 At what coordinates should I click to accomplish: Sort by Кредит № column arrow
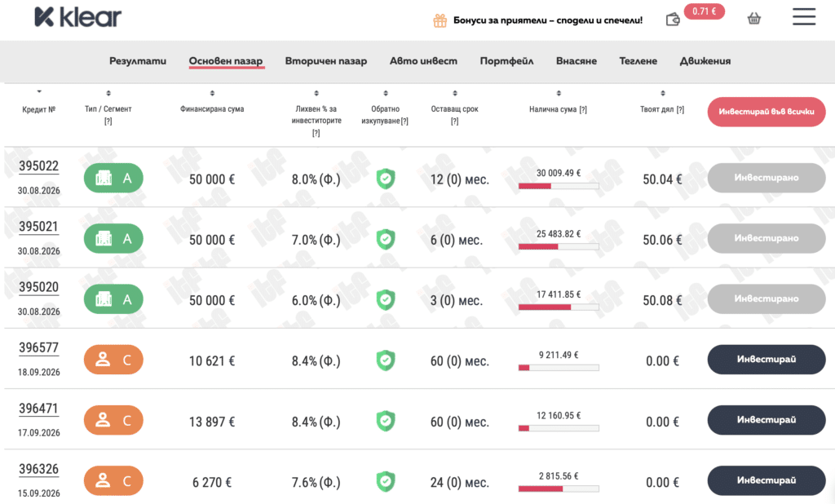[39, 92]
